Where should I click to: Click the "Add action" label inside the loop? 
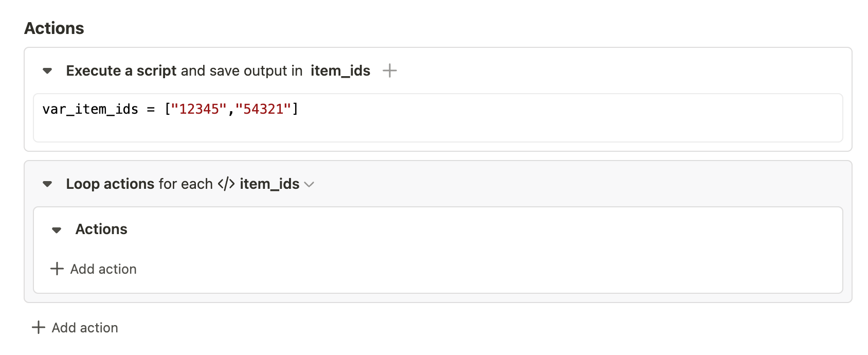(x=103, y=269)
